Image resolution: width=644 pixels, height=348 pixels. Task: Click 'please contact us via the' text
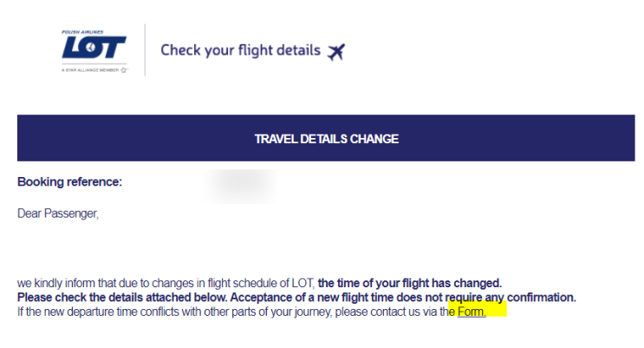[394, 312]
